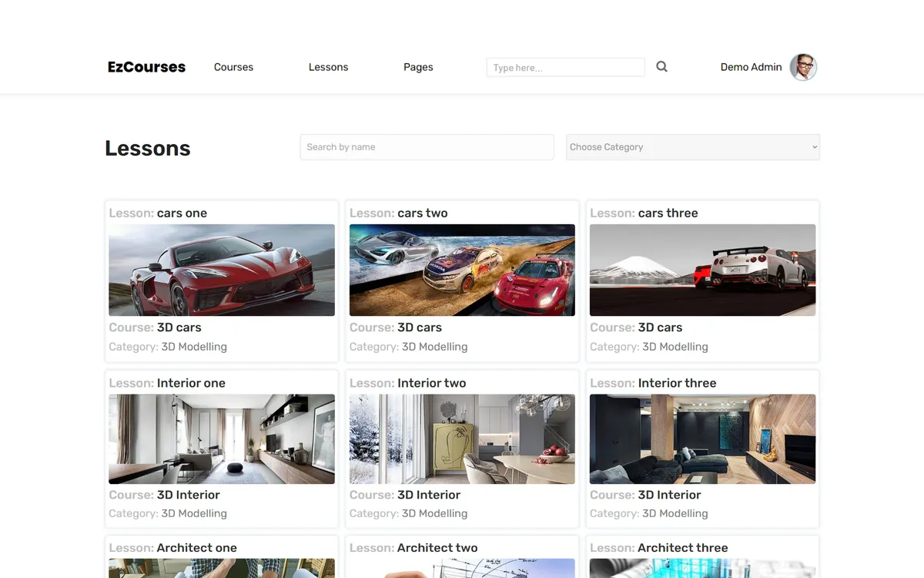The height and width of the screenshot is (578, 924).
Task: Click the 'cars three' lesson title
Action: click(x=668, y=213)
